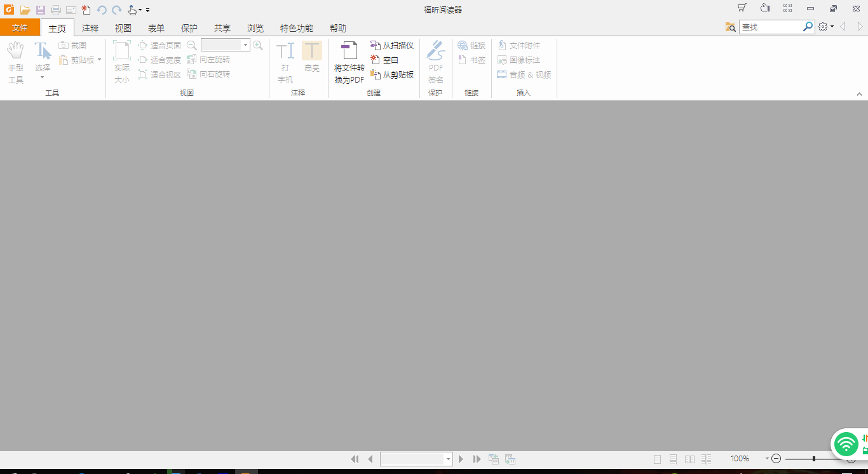
Task: Switch to the 注释 tab
Action: [90, 28]
